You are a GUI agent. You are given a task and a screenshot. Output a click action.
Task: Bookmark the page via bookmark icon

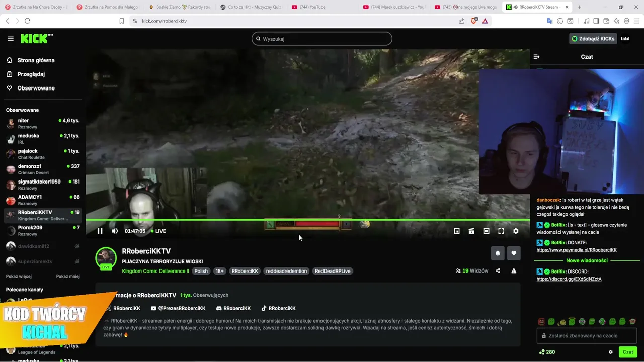(122, 21)
